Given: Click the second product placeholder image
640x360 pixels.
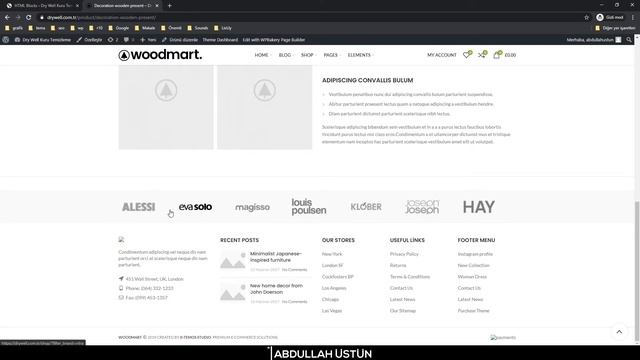Looking at the screenshot, I should pos(264,107).
